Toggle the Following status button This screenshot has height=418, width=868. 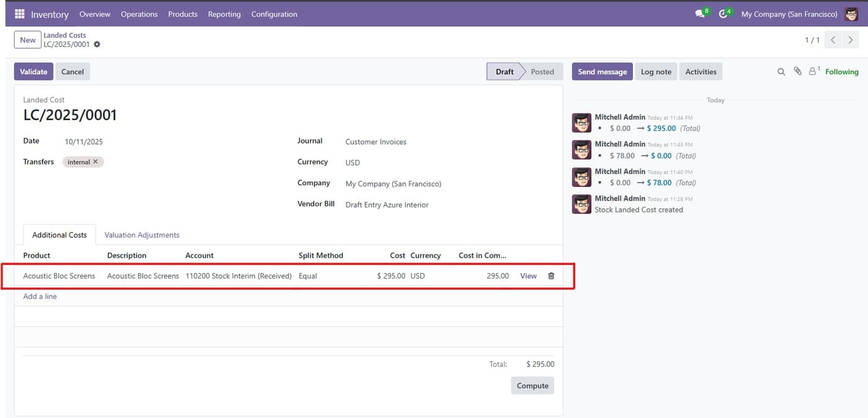click(842, 72)
